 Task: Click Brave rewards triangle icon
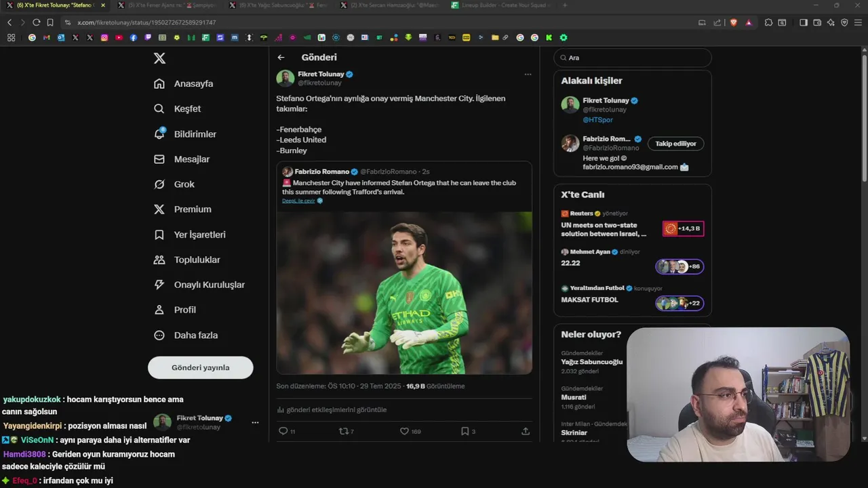point(749,22)
